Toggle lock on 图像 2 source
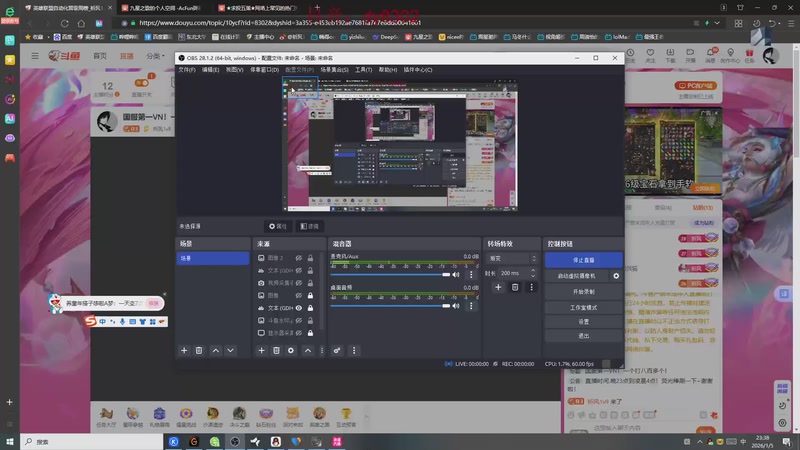 point(310,258)
